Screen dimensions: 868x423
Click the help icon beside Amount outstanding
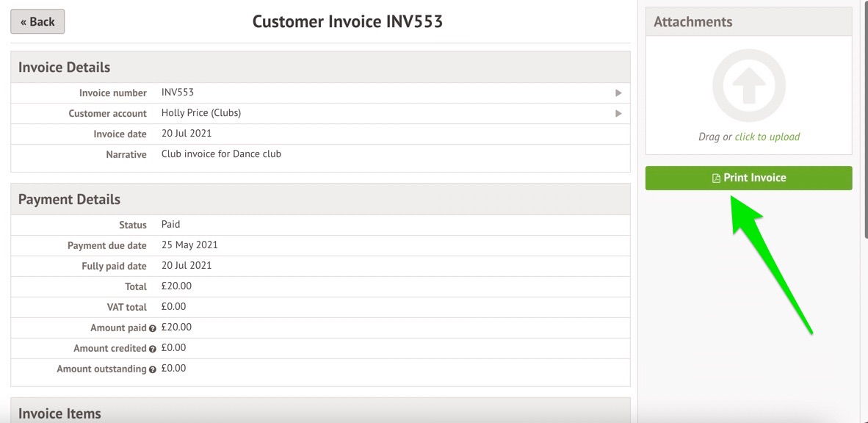(153, 369)
